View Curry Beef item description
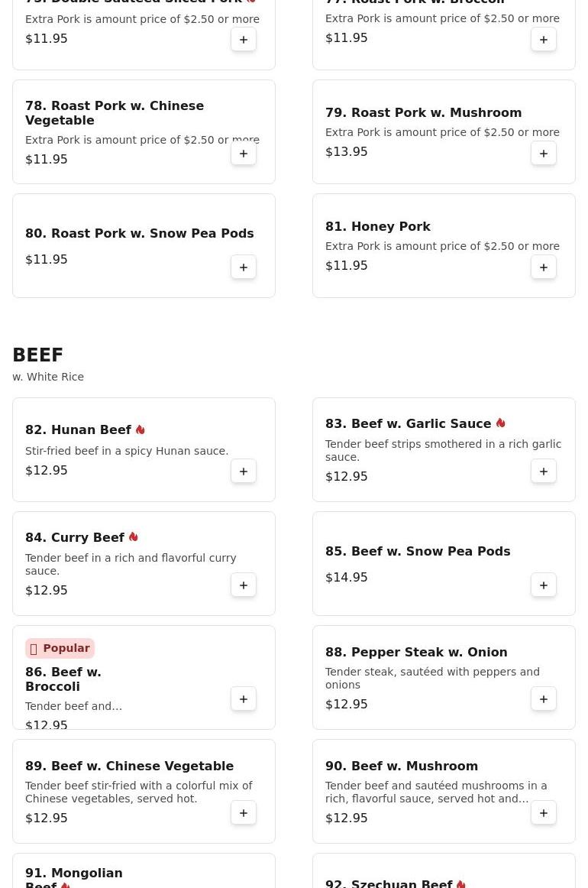This screenshot has width=588, height=888. tap(131, 564)
